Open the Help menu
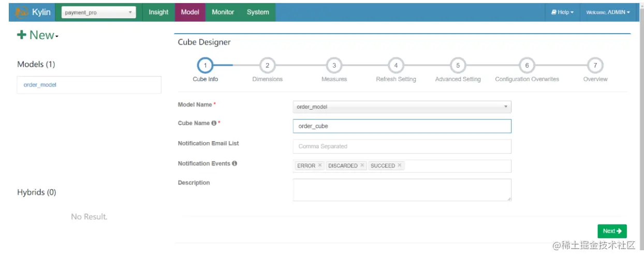This screenshot has width=644, height=259. click(562, 12)
